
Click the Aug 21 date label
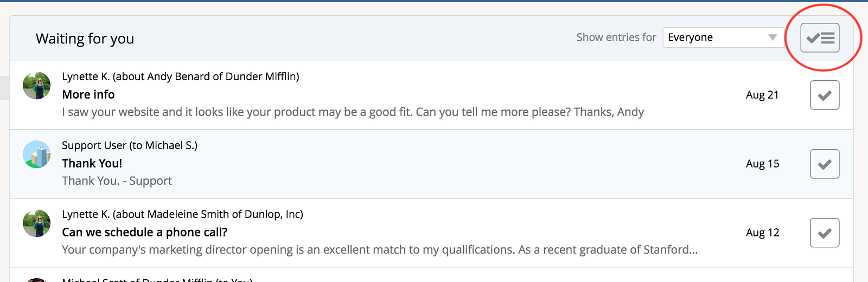[x=762, y=95]
